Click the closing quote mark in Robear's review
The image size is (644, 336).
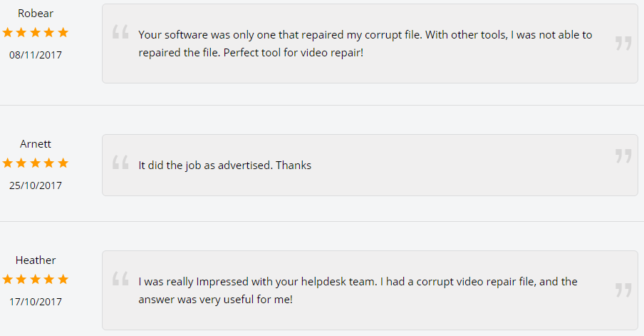coord(623,44)
